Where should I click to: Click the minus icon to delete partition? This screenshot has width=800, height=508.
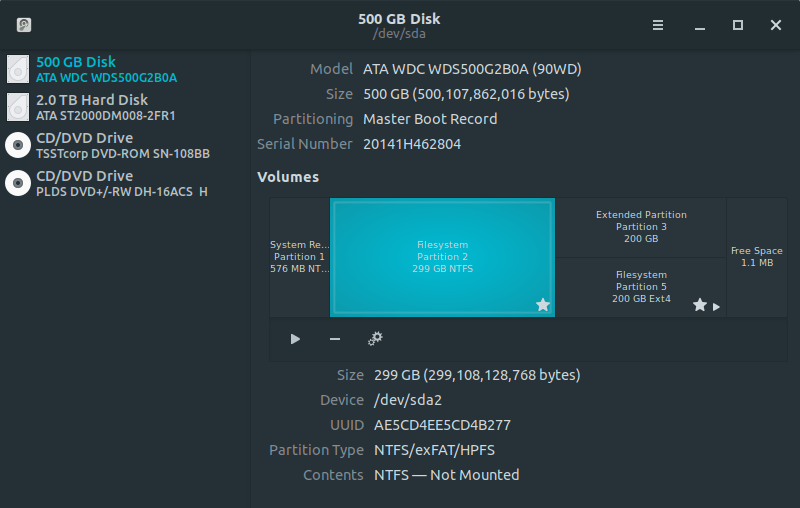pyautogui.click(x=335, y=339)
